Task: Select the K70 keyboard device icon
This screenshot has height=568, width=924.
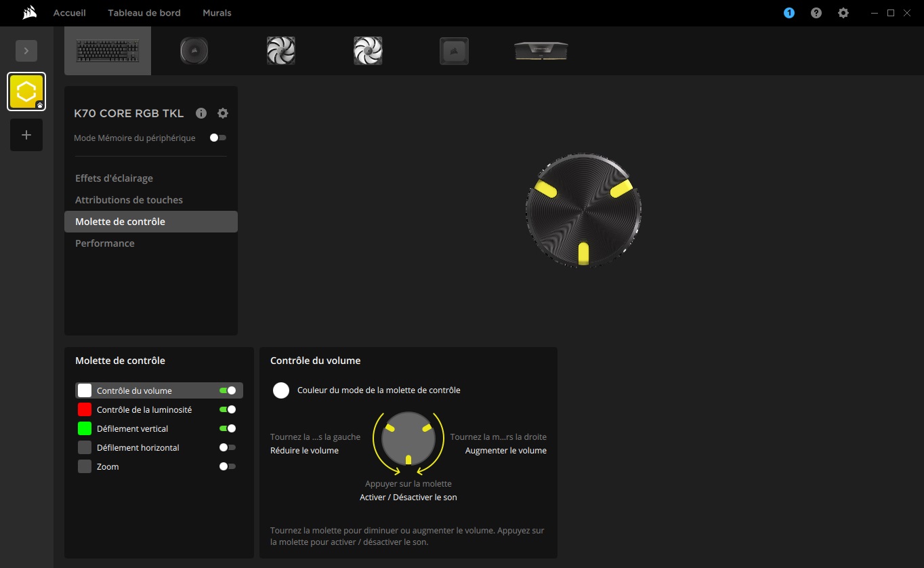Action: [x=108, y=51]
